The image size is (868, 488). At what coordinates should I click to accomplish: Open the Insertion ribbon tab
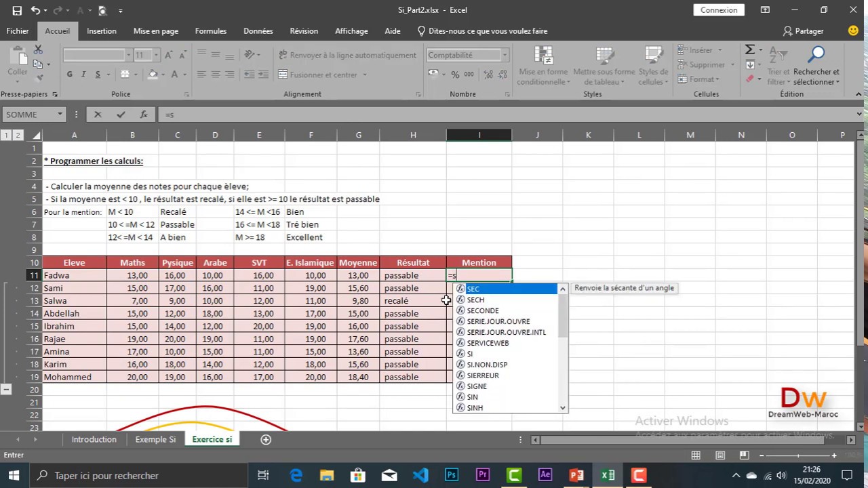pos(102,31)
